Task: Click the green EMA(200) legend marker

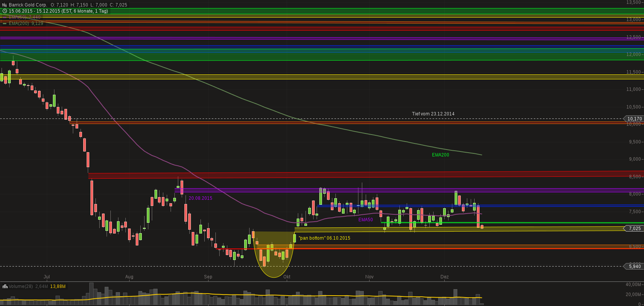Action: tap(5, 23)
